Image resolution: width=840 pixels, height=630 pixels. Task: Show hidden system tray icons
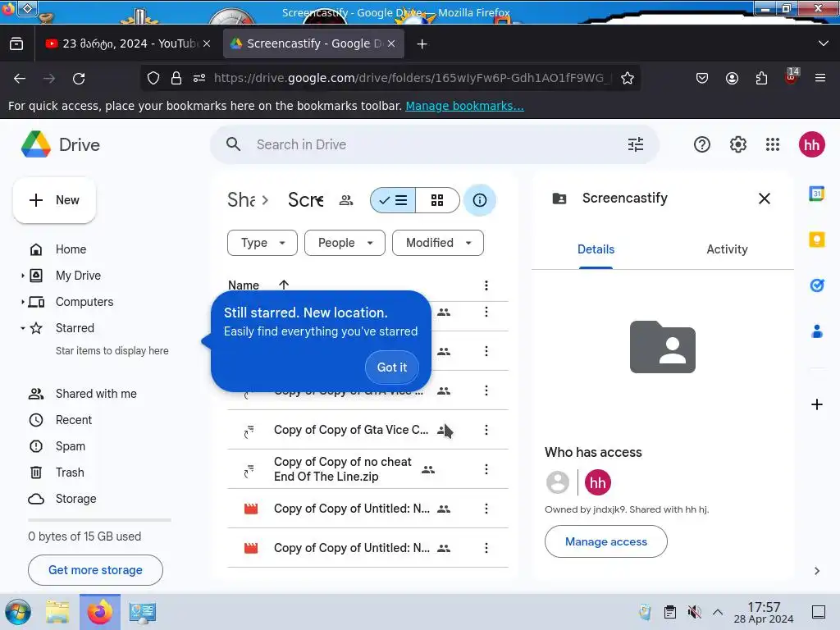[x=718, y=612]
